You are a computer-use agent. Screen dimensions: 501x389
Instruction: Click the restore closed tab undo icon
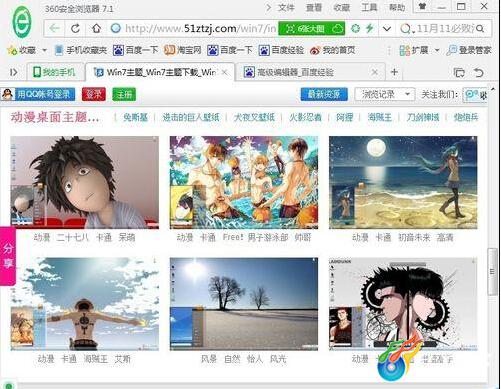pos(478,72)
